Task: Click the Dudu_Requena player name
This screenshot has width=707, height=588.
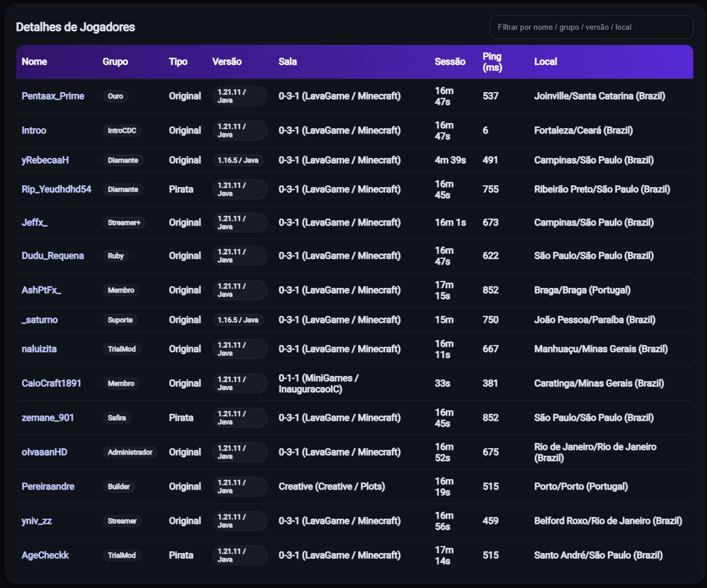Action: [52, 256]
